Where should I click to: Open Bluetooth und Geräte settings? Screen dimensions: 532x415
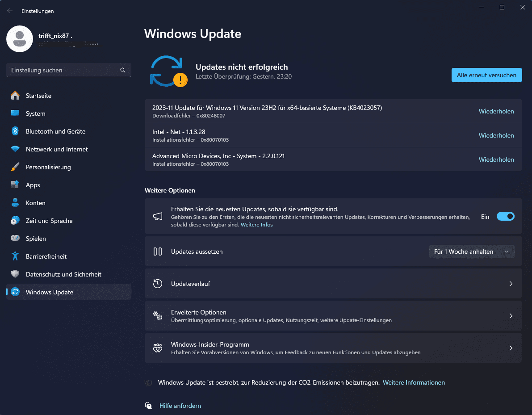pyautogui.click(x=69, y=131)
